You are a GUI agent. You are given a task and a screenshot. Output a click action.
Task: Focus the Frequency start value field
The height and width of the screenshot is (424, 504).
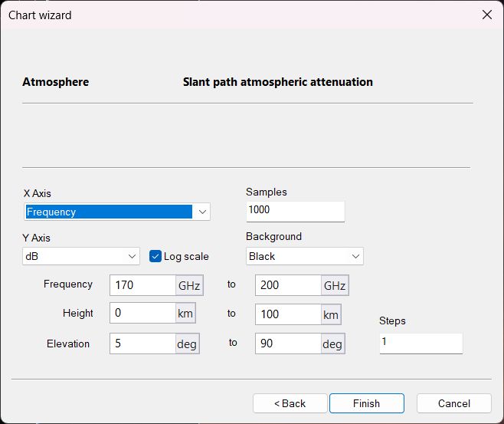tap(143, 285)
